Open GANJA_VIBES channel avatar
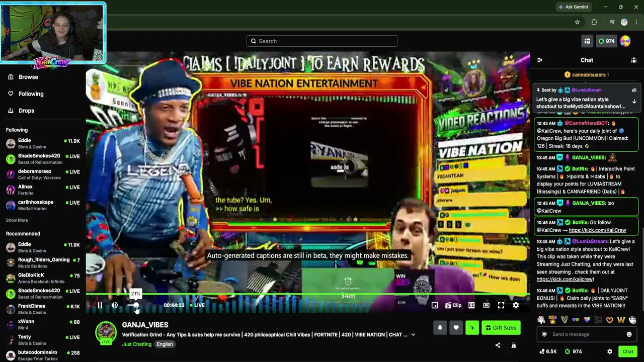644x362 pixels. click(x=106, y=334)
